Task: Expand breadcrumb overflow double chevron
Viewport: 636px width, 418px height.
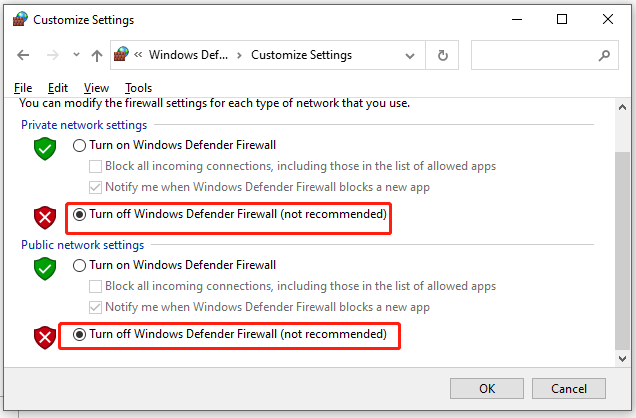Action: tap(138, 54)
